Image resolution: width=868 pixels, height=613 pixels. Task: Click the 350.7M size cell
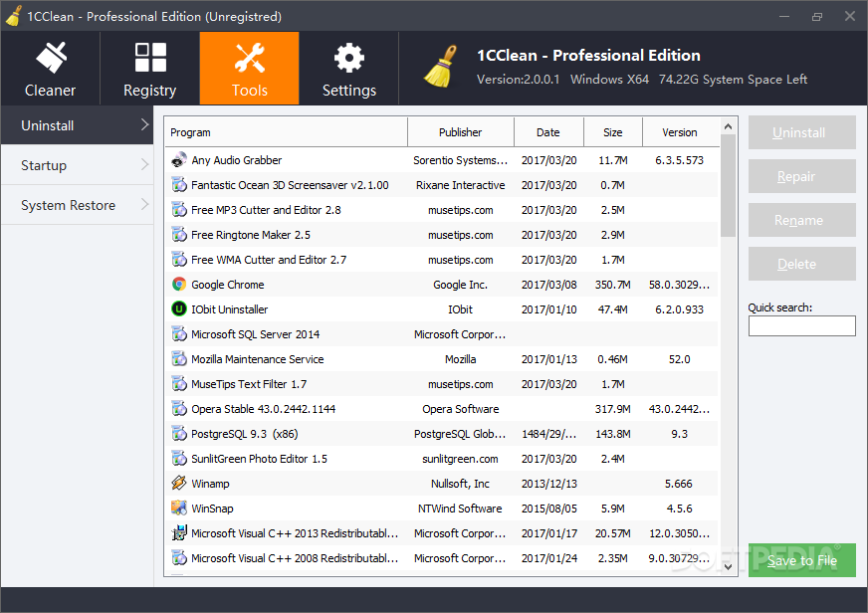pyautogui.click(x=613, y=285)
